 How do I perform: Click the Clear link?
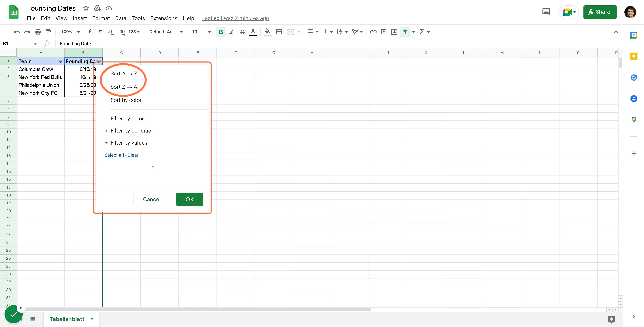coord(133,155)
